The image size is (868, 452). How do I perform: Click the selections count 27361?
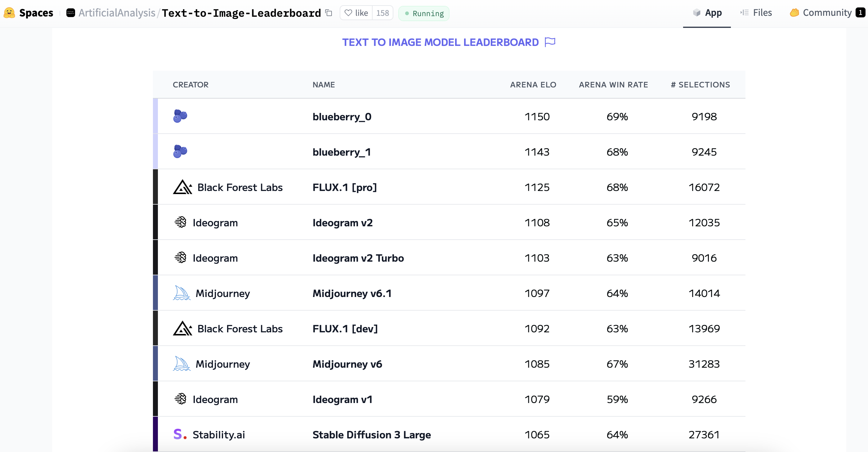click(x=704, y=435)
